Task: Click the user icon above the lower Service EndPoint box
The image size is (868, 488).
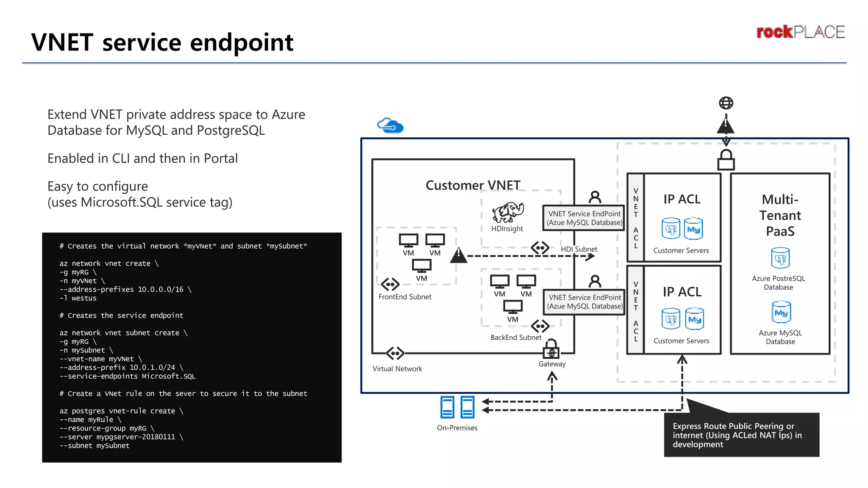Action: coord(595,281)
